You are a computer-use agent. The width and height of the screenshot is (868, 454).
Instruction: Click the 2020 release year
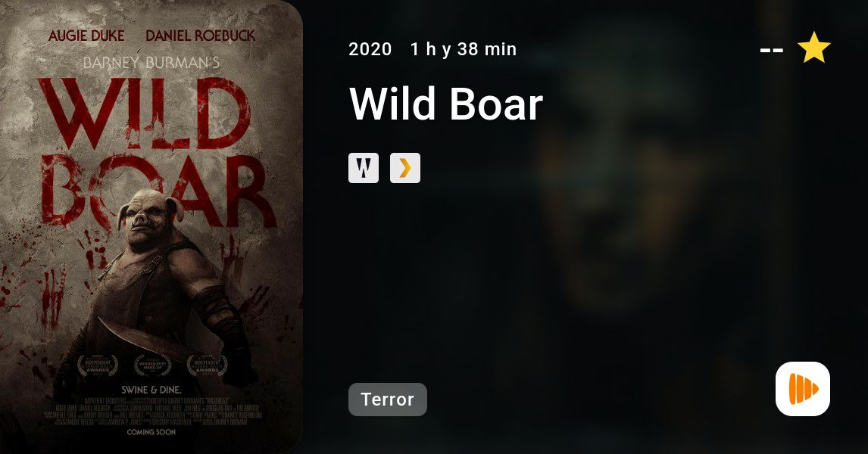click(x=370, y=49)
